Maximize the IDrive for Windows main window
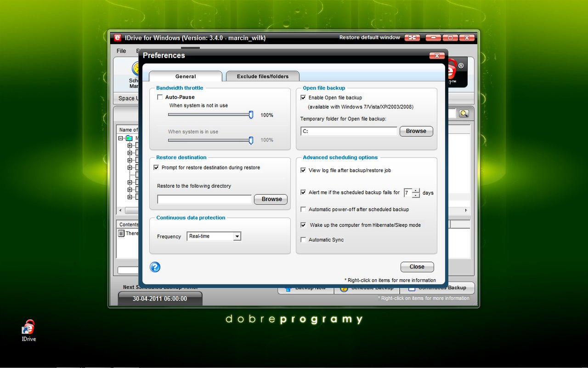 tap(450, 38)
